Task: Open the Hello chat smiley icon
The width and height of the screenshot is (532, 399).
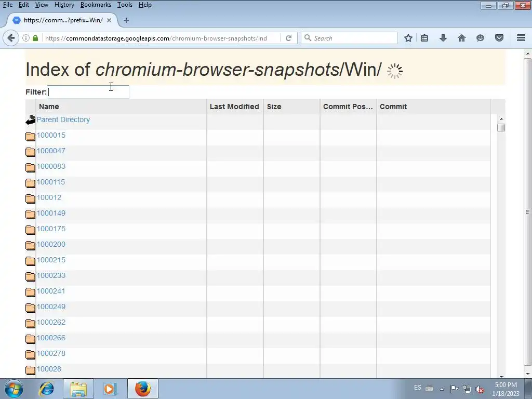Action: pos(480,38)
